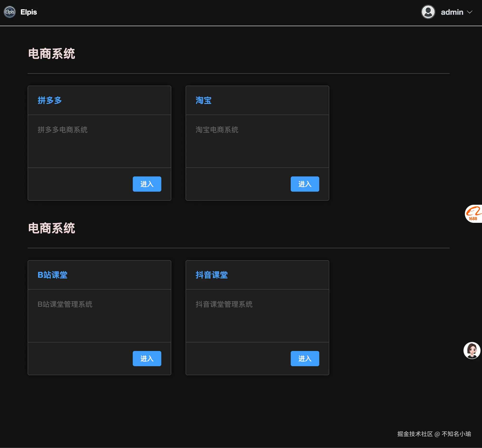
Task: Click the Elpis logo icon
Action: [10, 12]
